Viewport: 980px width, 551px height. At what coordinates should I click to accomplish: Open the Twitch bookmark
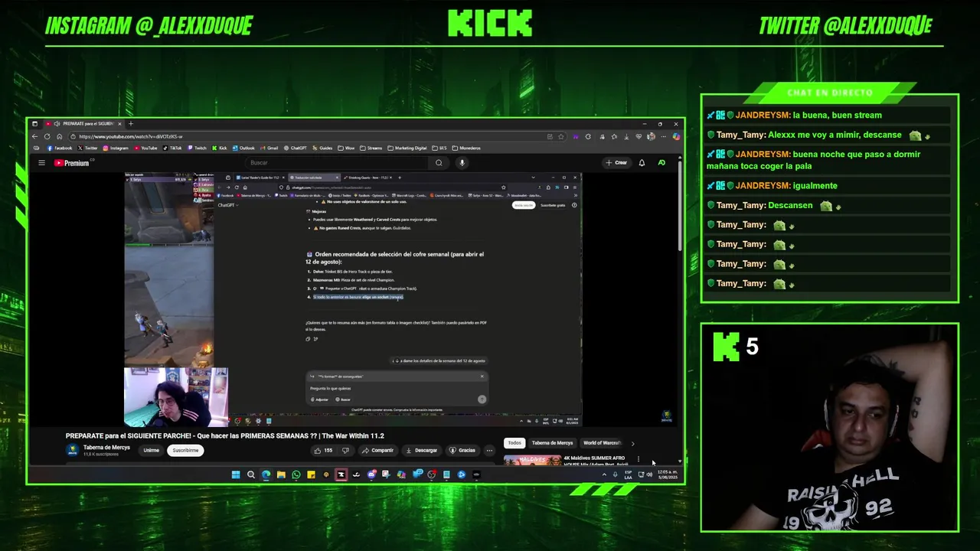pos(197,148)
